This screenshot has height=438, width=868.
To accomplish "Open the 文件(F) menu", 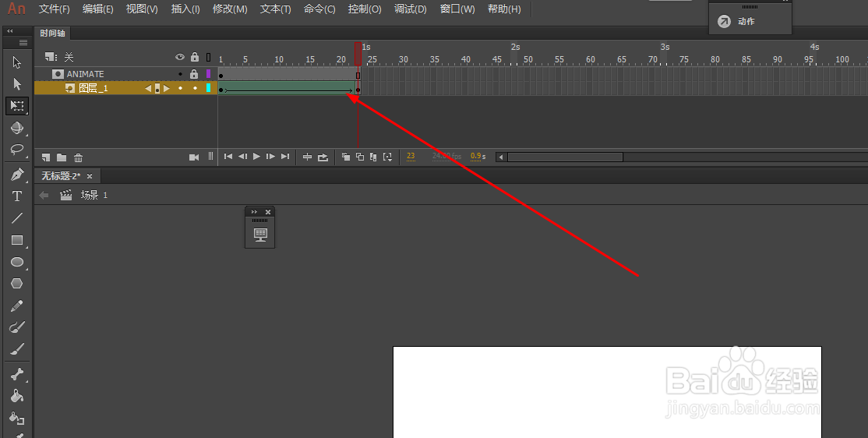I will point(55,9).
